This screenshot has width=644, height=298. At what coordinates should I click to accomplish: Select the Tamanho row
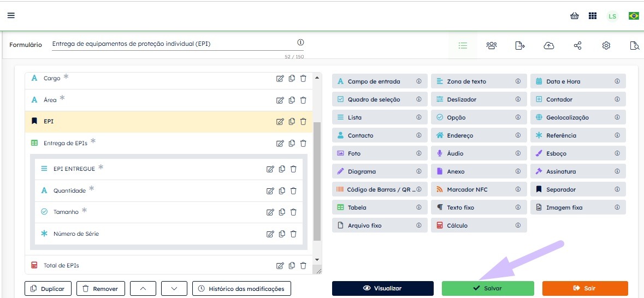click(x=168, y=212)
